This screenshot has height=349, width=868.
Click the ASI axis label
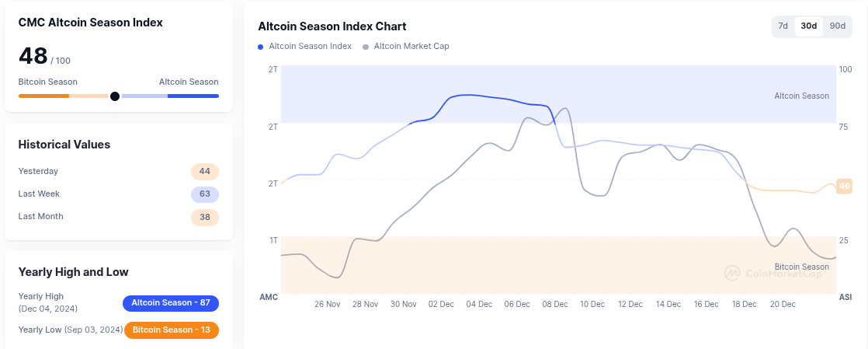pyautogui.click(x=845, y=298)
